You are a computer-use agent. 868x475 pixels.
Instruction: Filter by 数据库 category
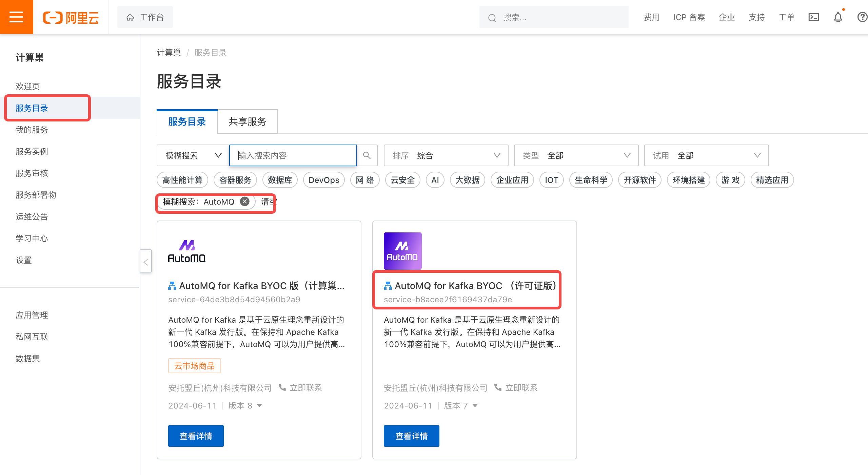click(x=280, y=180)
